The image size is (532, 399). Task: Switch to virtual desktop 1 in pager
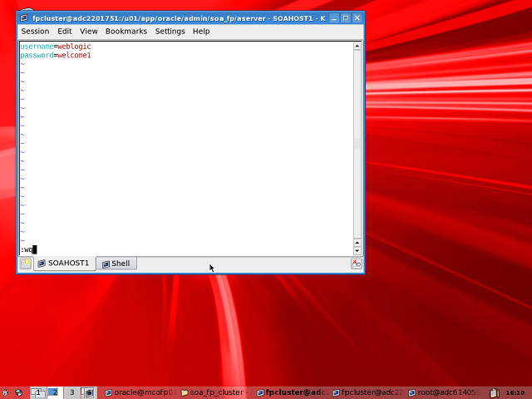[38, 392]
